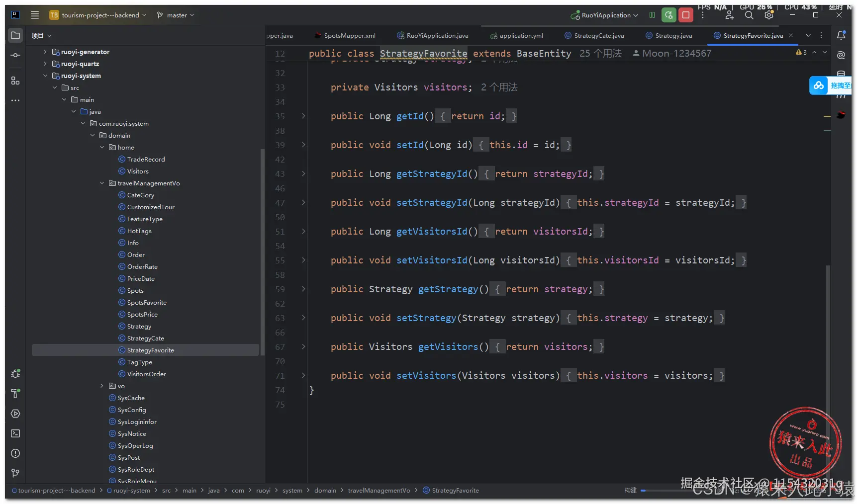This screenshot has height=504, width=857.
Task: Open the Project tool window folder icon
Action: (x=15, y=35)
